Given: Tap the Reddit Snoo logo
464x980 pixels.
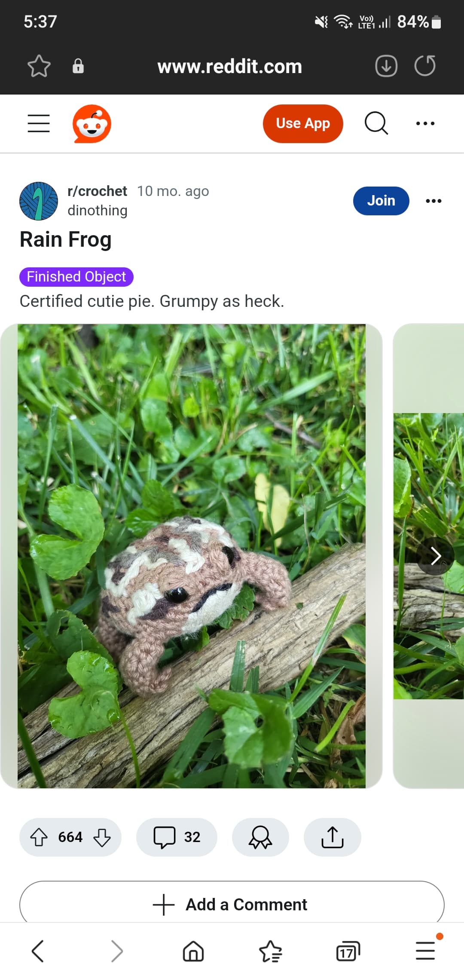Looking at the screenshot, I should (92, 124).
